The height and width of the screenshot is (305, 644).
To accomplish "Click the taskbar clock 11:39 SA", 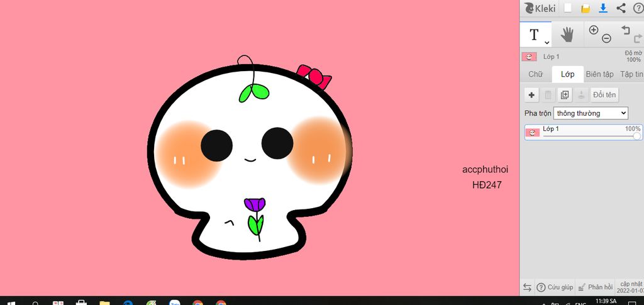I will click(x=606, y=301).
